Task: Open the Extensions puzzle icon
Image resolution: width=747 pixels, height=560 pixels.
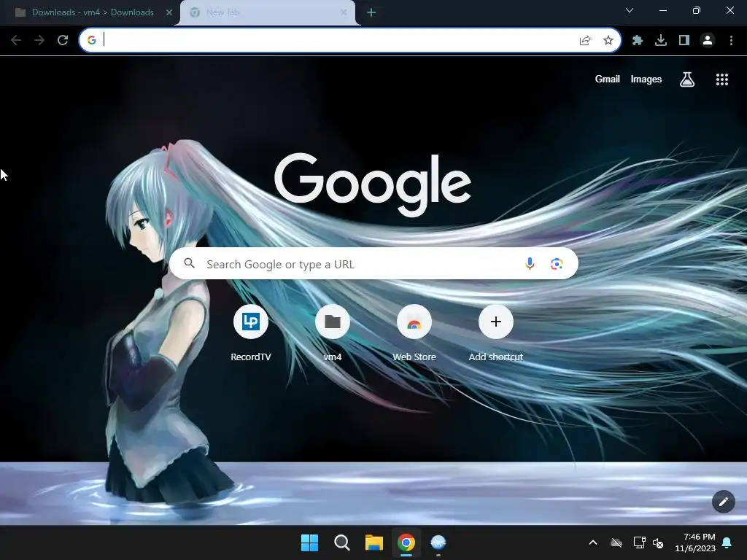Action: pyautogui.click(x=638, y=41)
